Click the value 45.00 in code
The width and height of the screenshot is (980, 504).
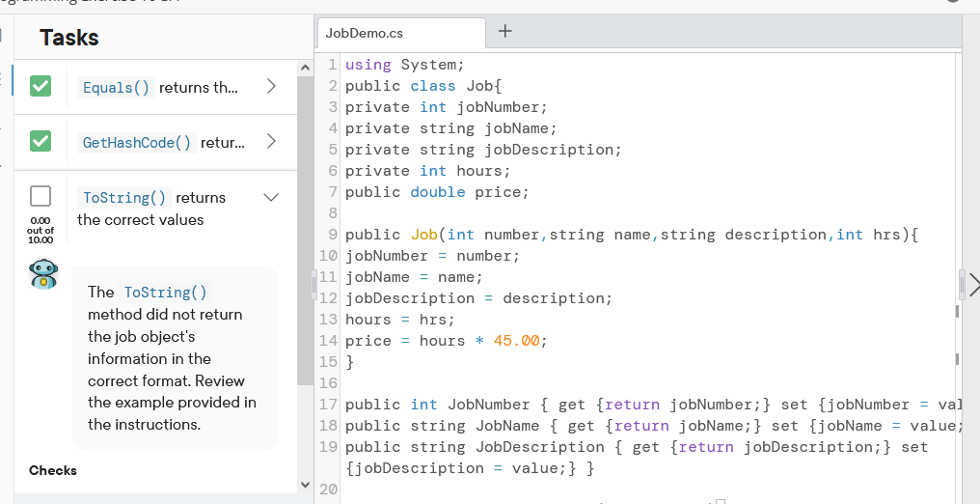click(516, 341)
